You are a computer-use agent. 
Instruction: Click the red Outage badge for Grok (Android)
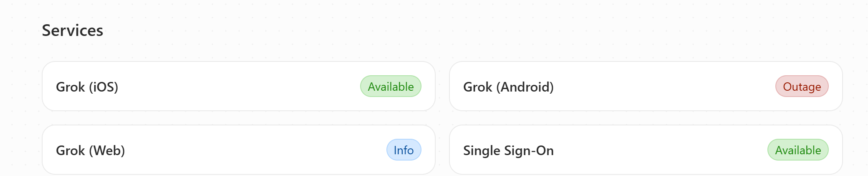[x=802, y=87]
